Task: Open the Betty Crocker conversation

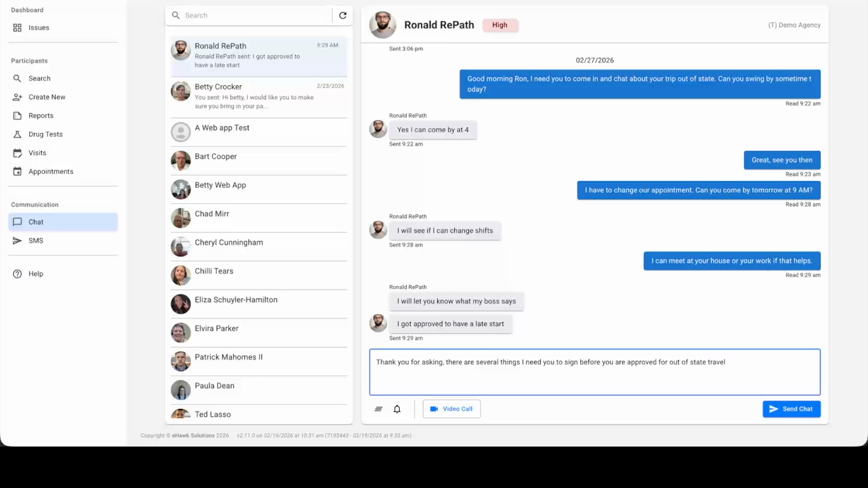Action: click(258, 96)
